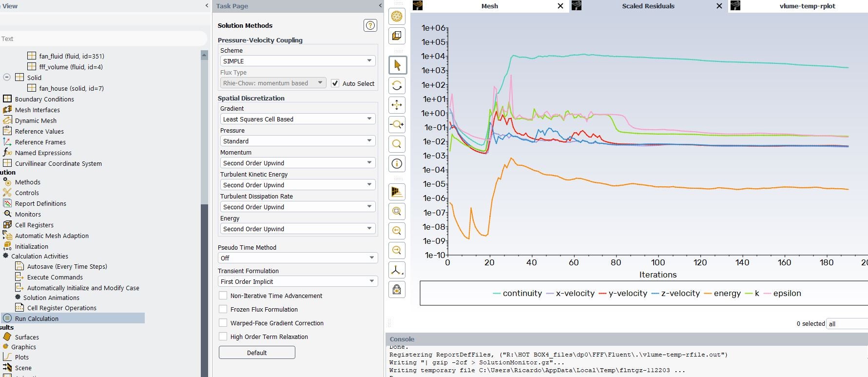868x377 pixels.
Task: Select the arrow pointer tool in graphics toolbar
Action: 397,65
